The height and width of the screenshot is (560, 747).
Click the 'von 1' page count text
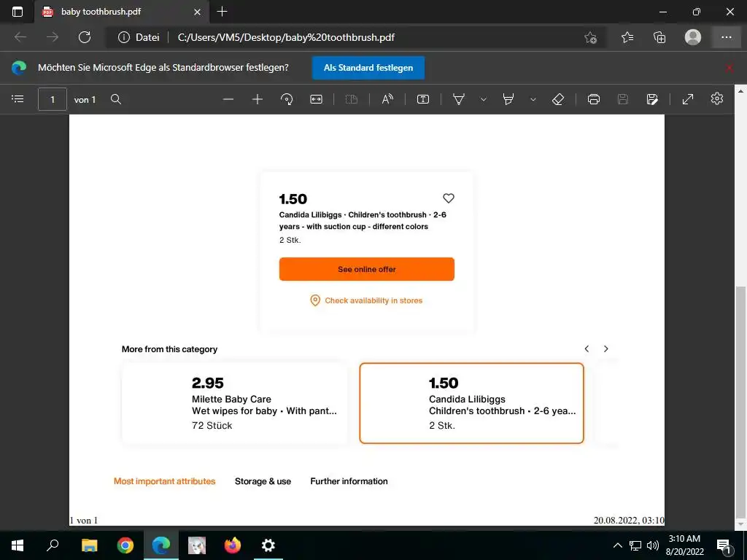(x=85, y=99)
